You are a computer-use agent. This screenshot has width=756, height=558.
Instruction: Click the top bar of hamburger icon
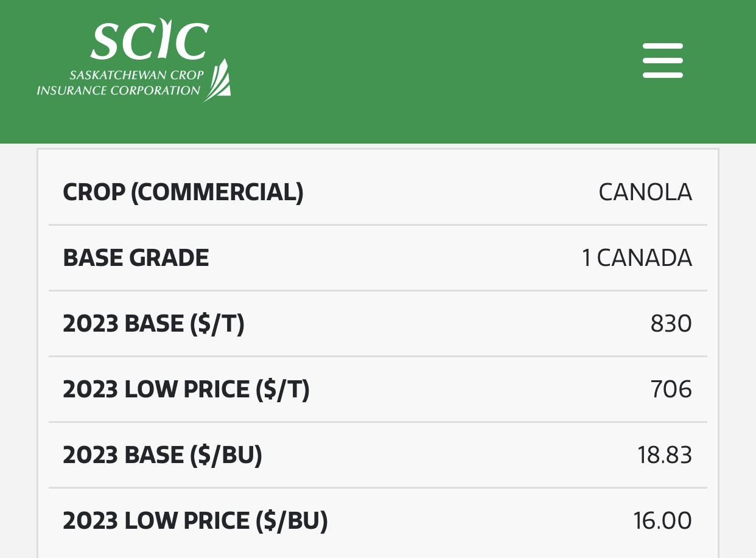coord(663,45)
